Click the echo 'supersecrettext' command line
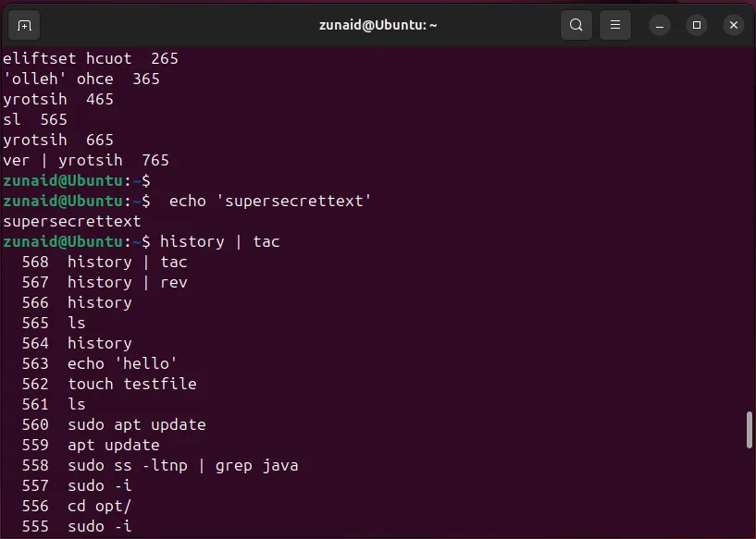Screen dimensions: 756x539 270,201
